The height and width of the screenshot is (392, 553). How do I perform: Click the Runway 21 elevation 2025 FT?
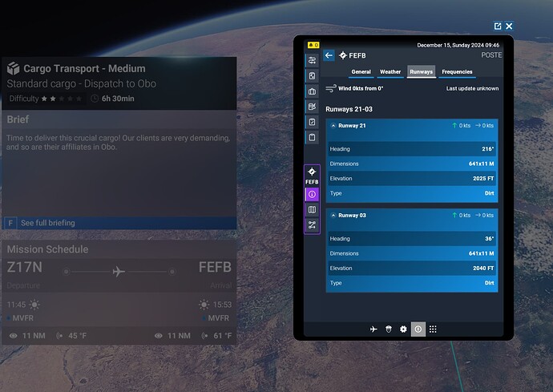pyautogui.click(x=483, y=179)
